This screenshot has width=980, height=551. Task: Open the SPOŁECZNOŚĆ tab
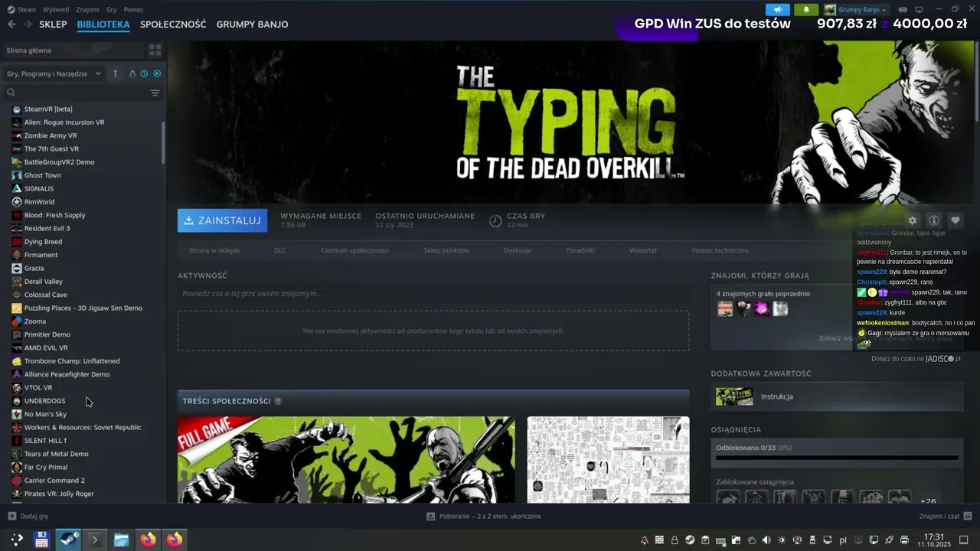pos(173,24)
